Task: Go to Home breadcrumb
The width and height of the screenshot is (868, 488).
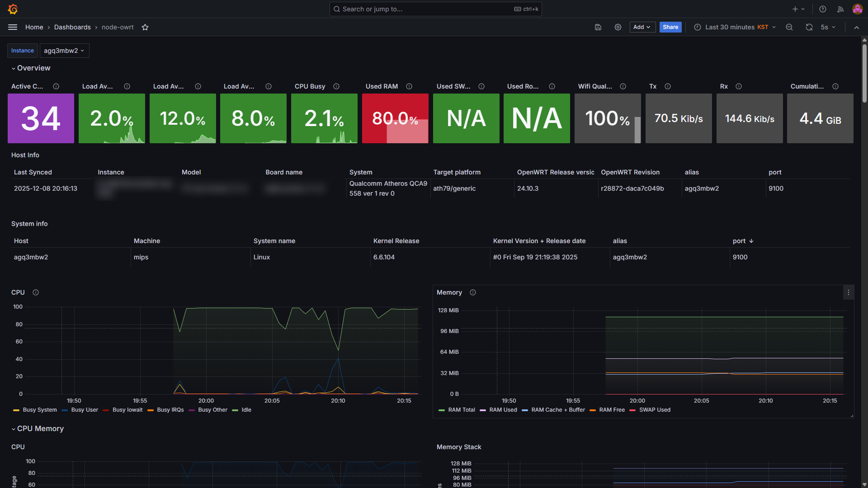Action: (34, 27)
